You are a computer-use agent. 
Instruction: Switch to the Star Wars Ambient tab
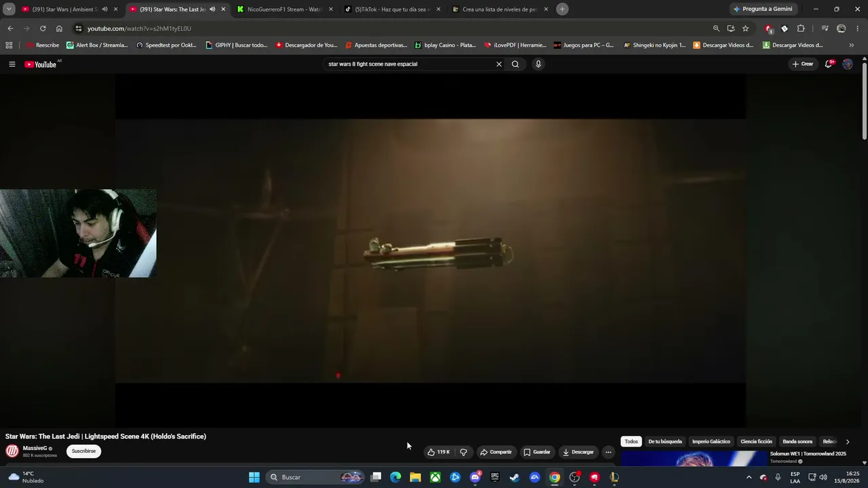[64, 9]
